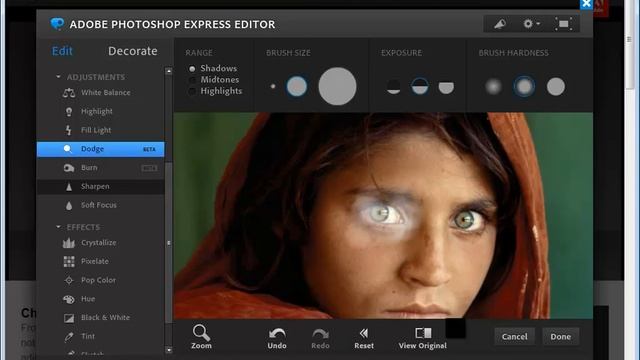Click the portrait photo canvas
The image size is (640, 360).
tap(383, 216)
